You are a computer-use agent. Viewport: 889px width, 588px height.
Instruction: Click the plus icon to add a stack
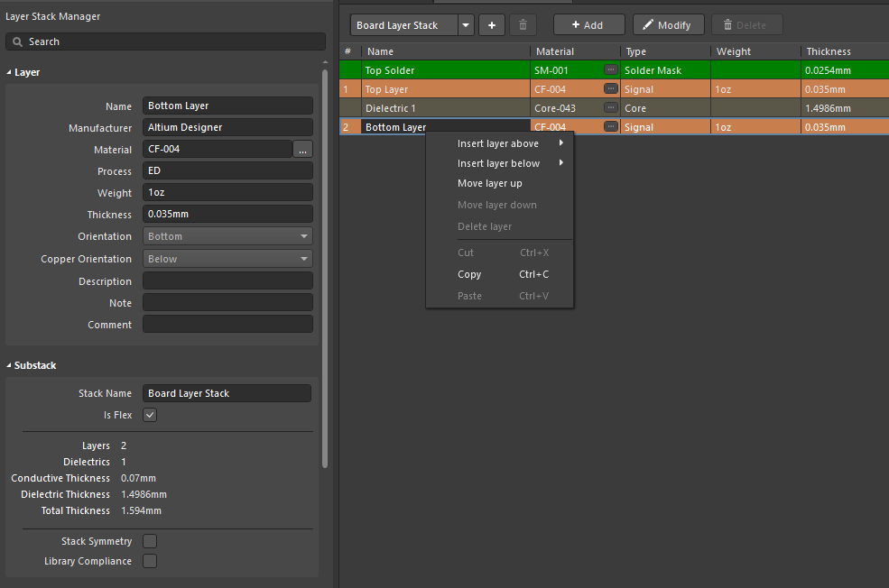click(x=492, y=25)
